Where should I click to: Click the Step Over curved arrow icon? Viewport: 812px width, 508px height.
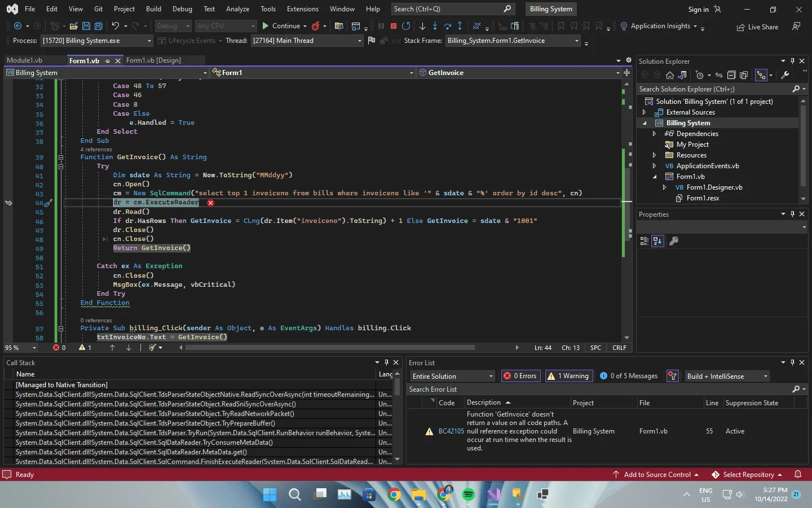(447, 26)
